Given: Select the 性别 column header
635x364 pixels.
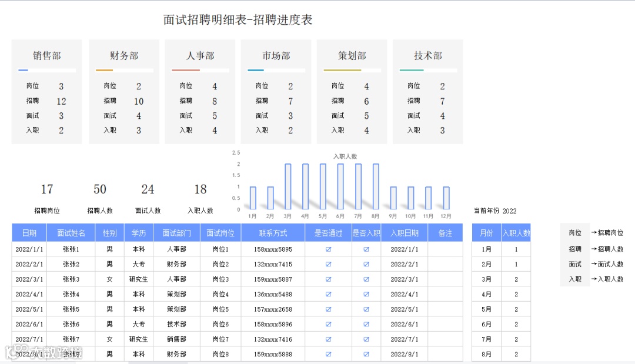Looking at the screenshot, I should coord(109,233).
